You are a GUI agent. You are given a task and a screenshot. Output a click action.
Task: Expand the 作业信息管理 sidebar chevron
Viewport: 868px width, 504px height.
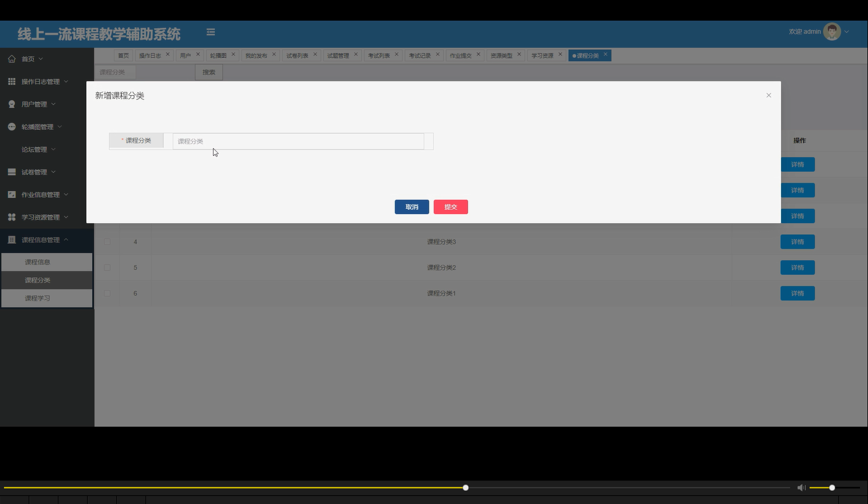66,195
